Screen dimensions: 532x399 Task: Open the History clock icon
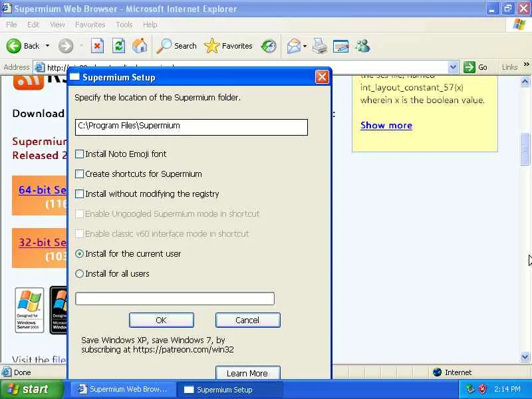(x=269, y=46)
